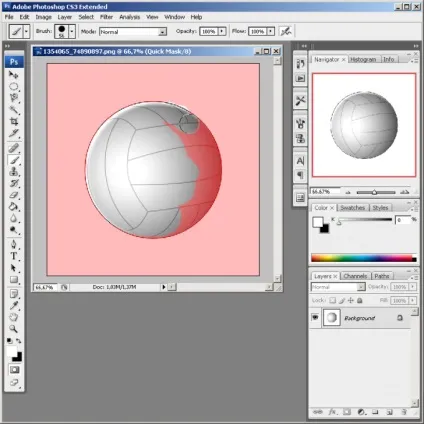424x424 pixels.
Task: Open the Brush preset picker arrow
Action: click(x=72, y=31)
